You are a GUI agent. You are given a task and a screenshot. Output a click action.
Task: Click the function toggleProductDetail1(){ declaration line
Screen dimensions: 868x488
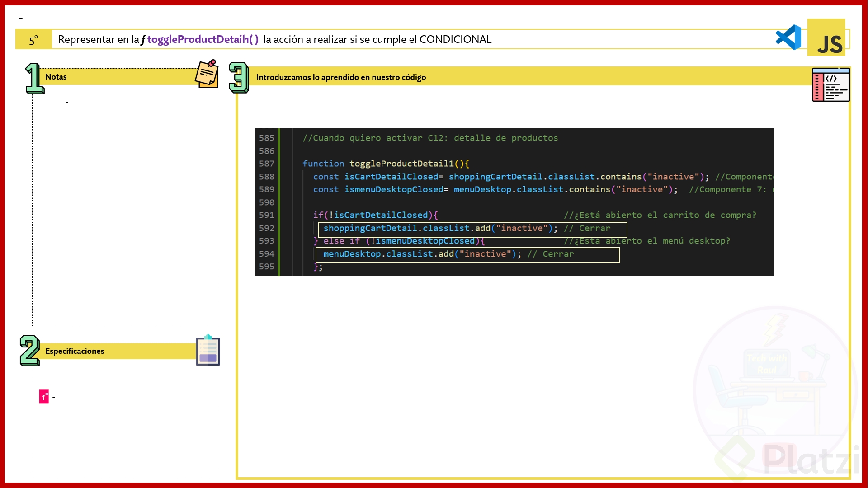386,164
